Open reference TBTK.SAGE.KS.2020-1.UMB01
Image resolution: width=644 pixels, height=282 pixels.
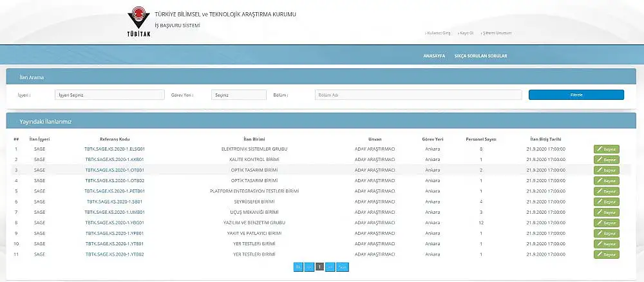pyautogui.click(x=115, y=212)
